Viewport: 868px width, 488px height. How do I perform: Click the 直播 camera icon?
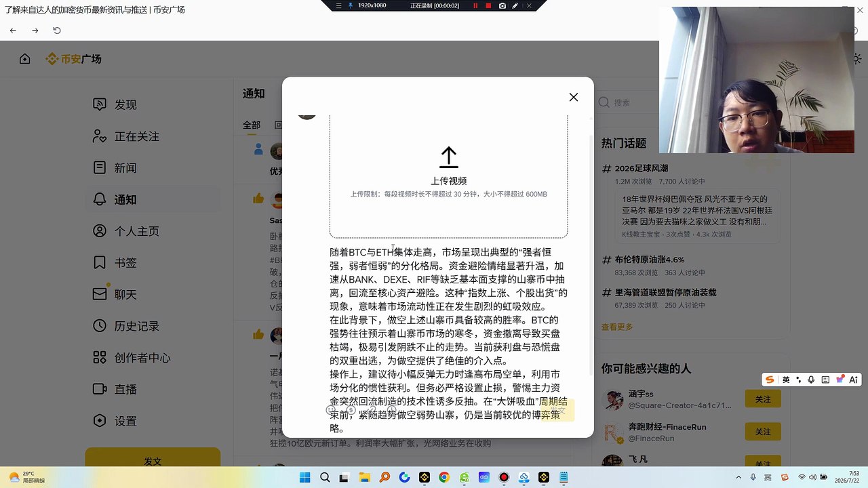click(x=100, y=389)
